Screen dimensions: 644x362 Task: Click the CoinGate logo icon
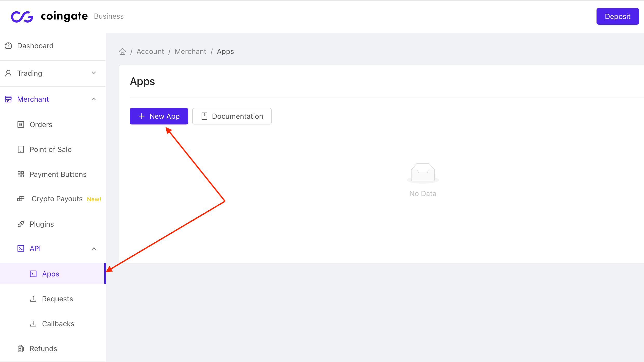22,17
